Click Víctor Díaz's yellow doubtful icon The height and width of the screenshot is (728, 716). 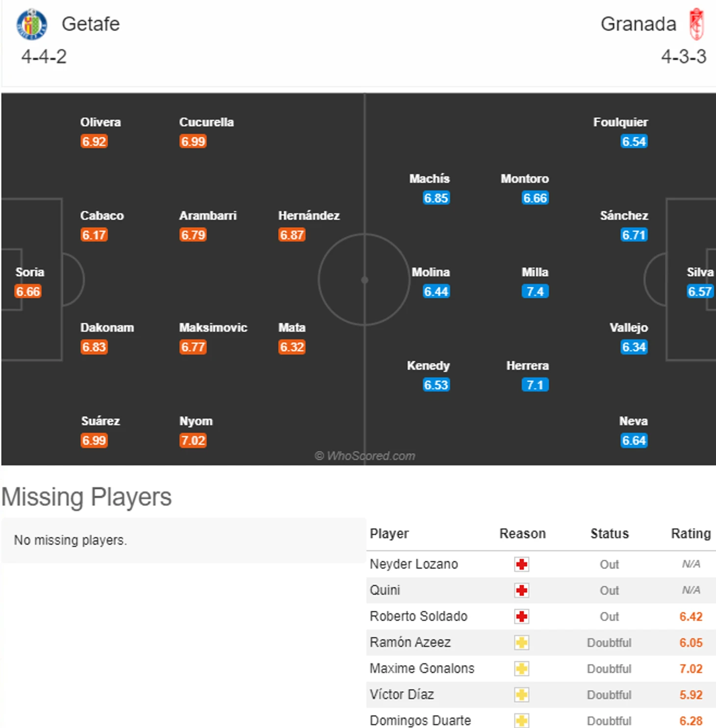(521, 694)
